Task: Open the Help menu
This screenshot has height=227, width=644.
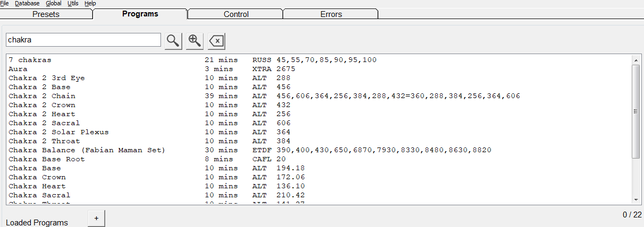Action: tap(90, 3)
